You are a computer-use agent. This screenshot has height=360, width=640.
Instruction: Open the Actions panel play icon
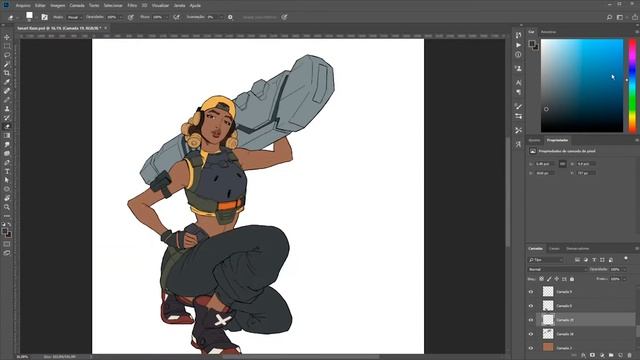(x=518, y=45)
